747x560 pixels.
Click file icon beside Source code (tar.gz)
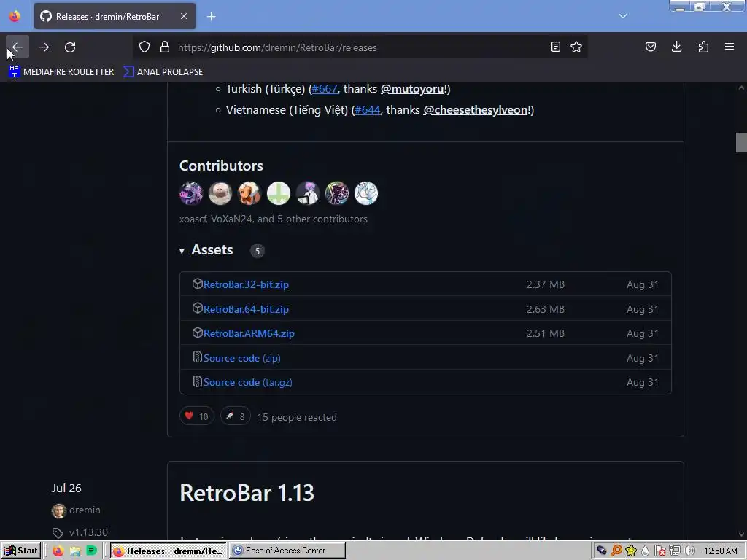tap(197, 381)
